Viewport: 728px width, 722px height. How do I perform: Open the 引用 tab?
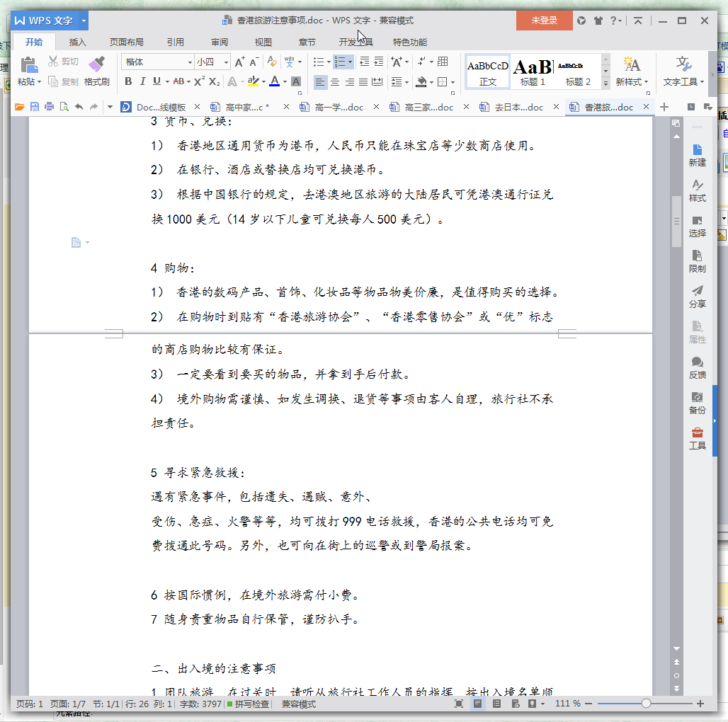175,42
